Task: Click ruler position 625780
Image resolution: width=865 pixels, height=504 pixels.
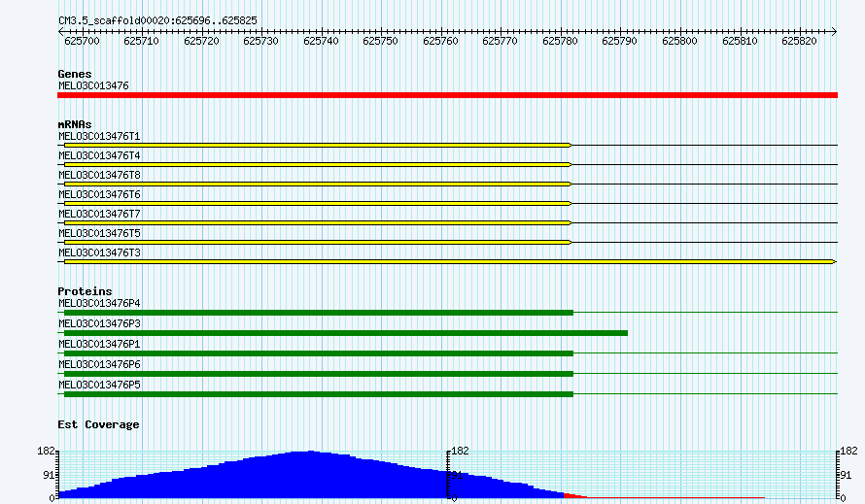Action: click(561, 41)
